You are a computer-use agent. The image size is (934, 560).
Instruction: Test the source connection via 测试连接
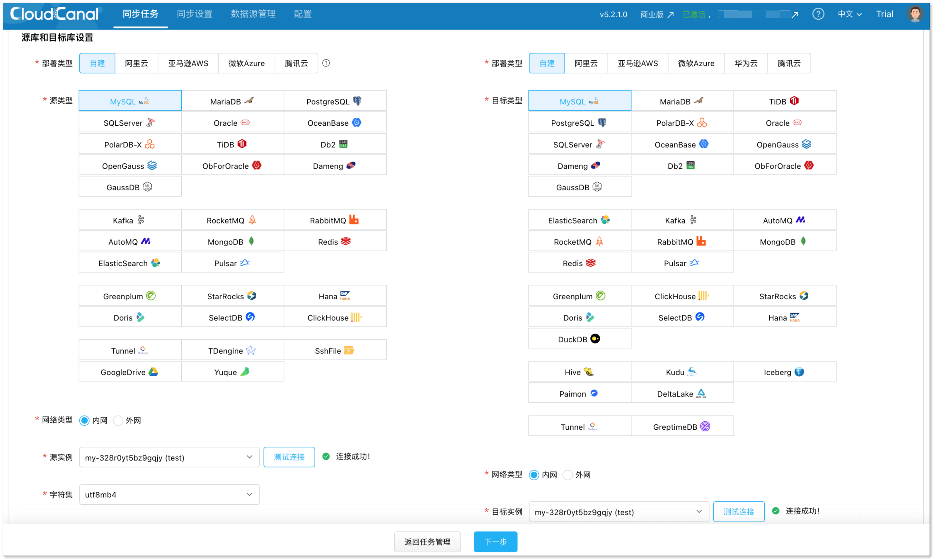pyautogui.click(x=289, y=457)
